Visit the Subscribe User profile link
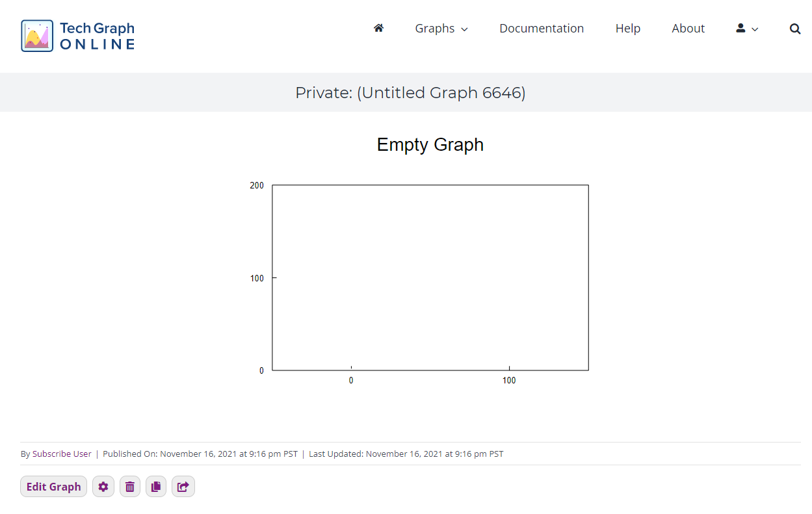The image size is (812, 514). (62, 454)
